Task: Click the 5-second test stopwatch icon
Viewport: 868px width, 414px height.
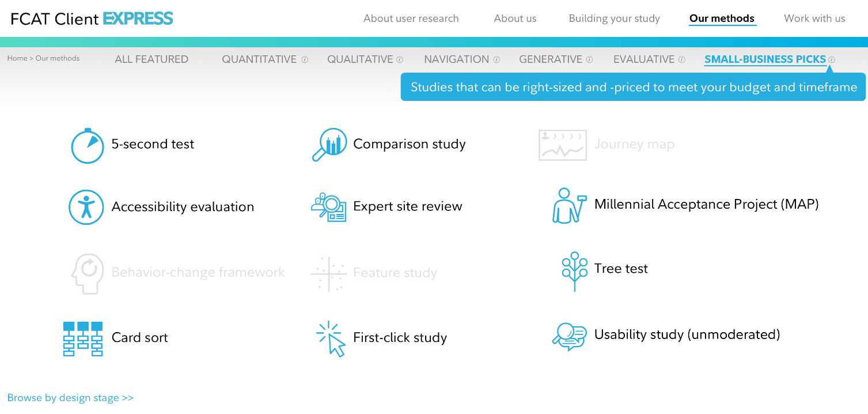Action: pos(87,145)
